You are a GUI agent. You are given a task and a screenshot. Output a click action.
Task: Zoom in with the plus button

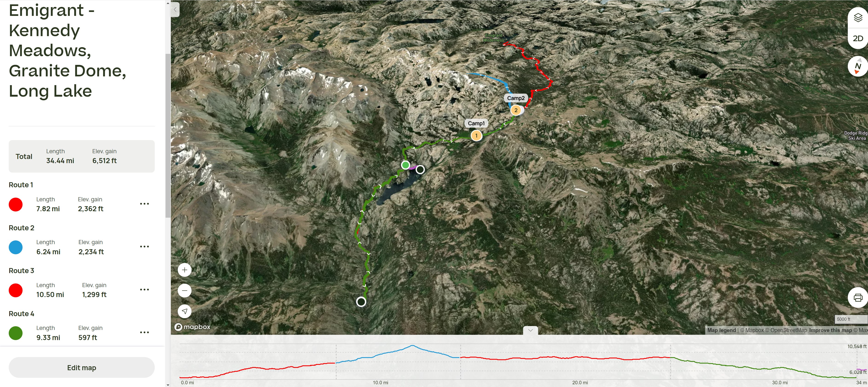(x=185, y=270)
